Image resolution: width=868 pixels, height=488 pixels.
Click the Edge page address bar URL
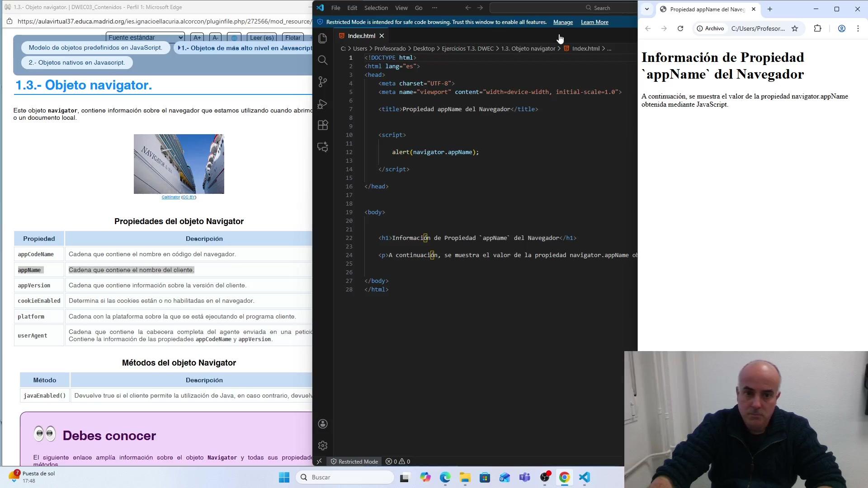pyautogui.click(x=165, y=21)
